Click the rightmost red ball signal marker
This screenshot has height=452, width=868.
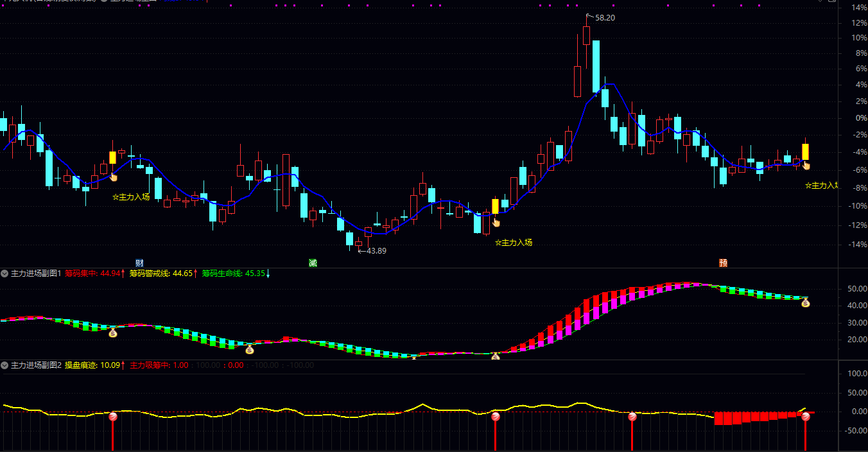(805, 417)
